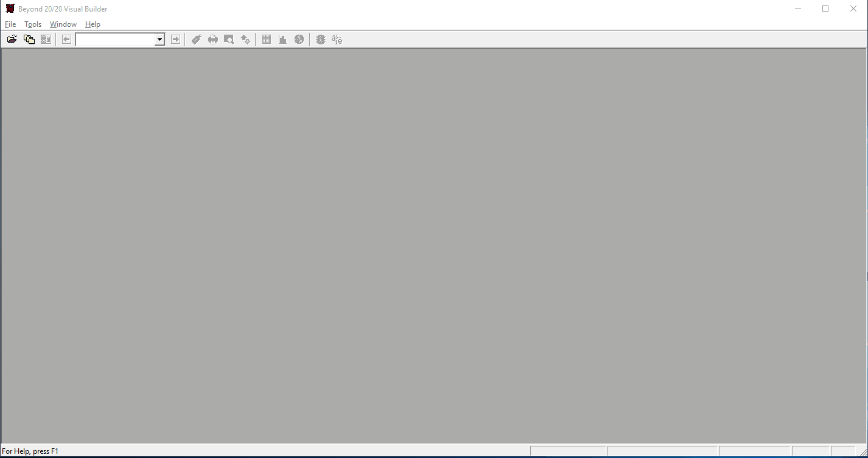Click the greyed table layout icon after the windows icon
868x458 pixels.
pos(46,40)
